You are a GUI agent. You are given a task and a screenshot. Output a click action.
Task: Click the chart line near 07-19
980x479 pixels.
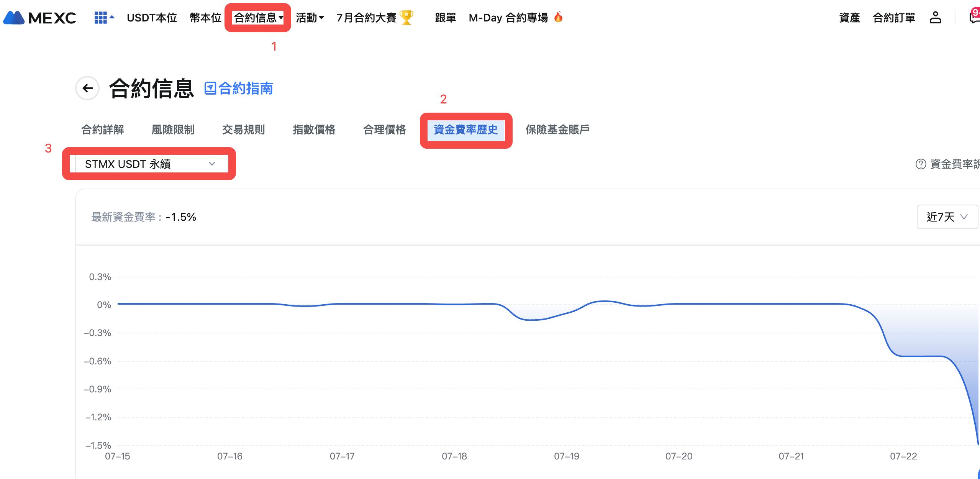[x=567, y=314]
